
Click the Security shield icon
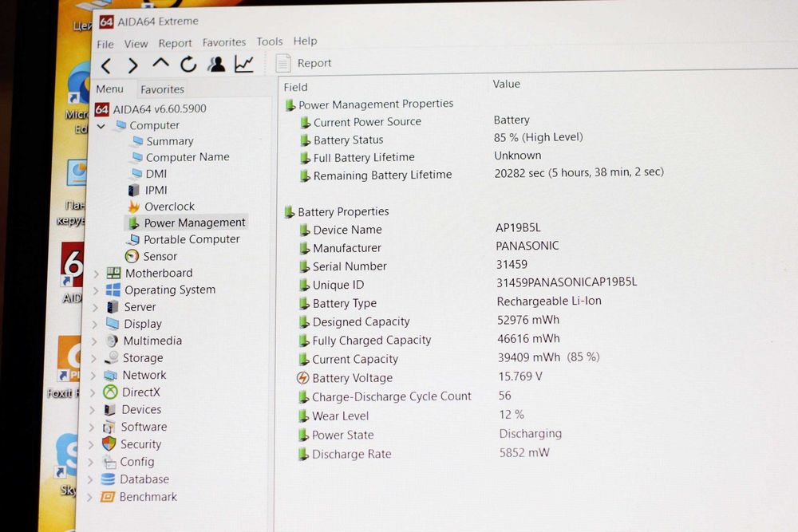coord(109,444)
